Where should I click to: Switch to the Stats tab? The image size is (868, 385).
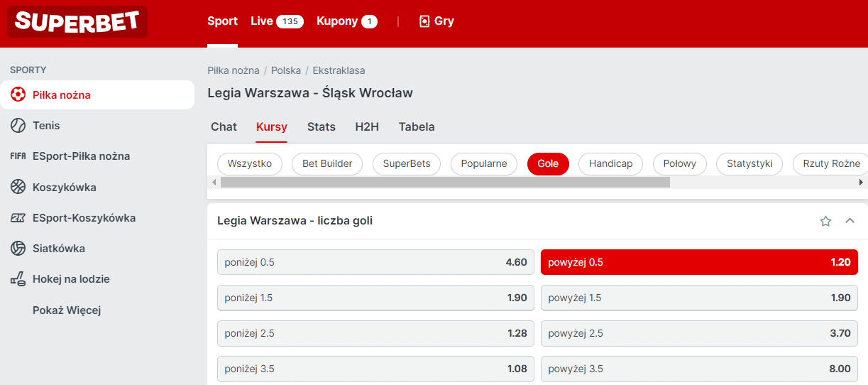click(x=322, y=127)
